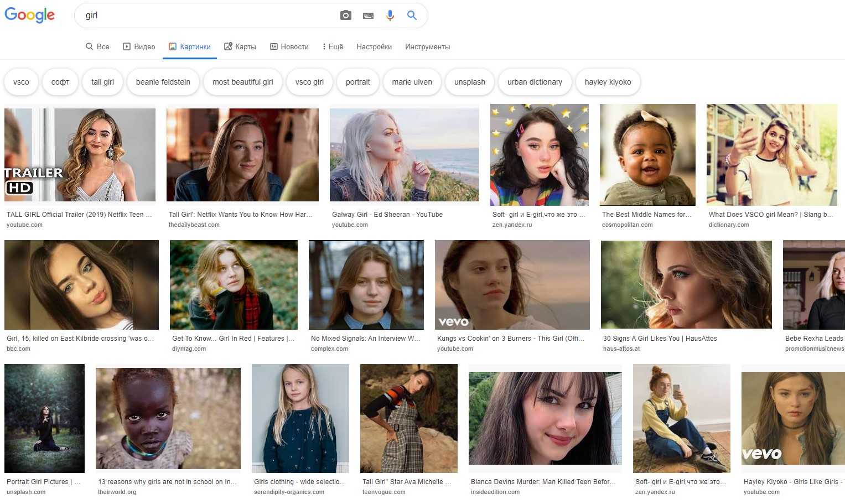Select the 'unsplash' chip
This screenshot has width=845, height=504.
470,82
